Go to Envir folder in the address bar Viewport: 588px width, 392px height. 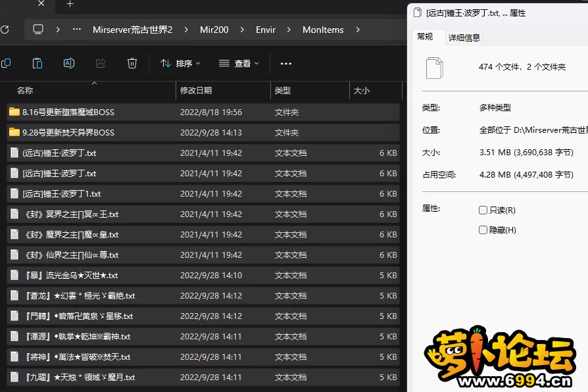tap(266, 30)
